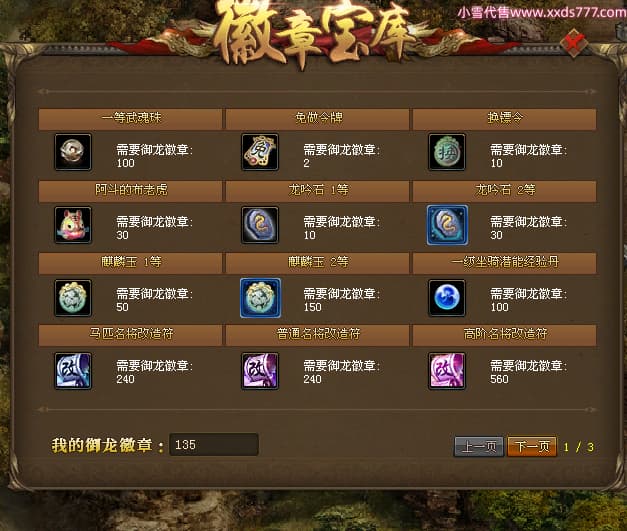Click the 换镖令 header label
Image resolution: width=627 pixels, height=531 pixels.
(505, 118)
